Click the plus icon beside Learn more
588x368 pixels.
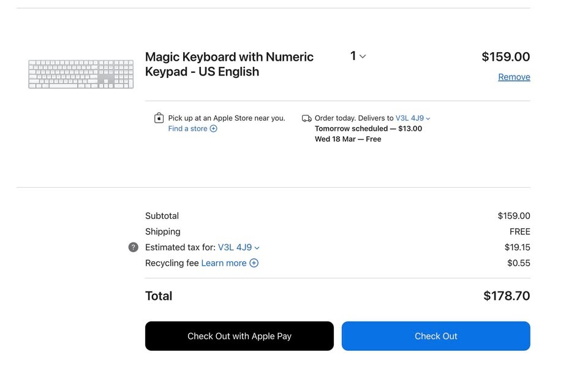[x=254, y=263]
